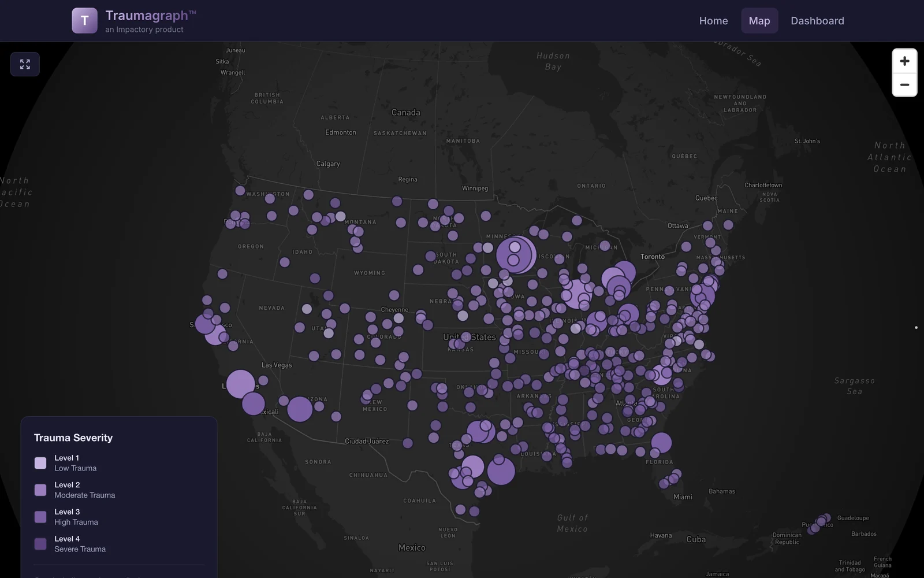The image size is (924, 578).
Task: Click the Winnipeg map label
Action: (475, 188)
